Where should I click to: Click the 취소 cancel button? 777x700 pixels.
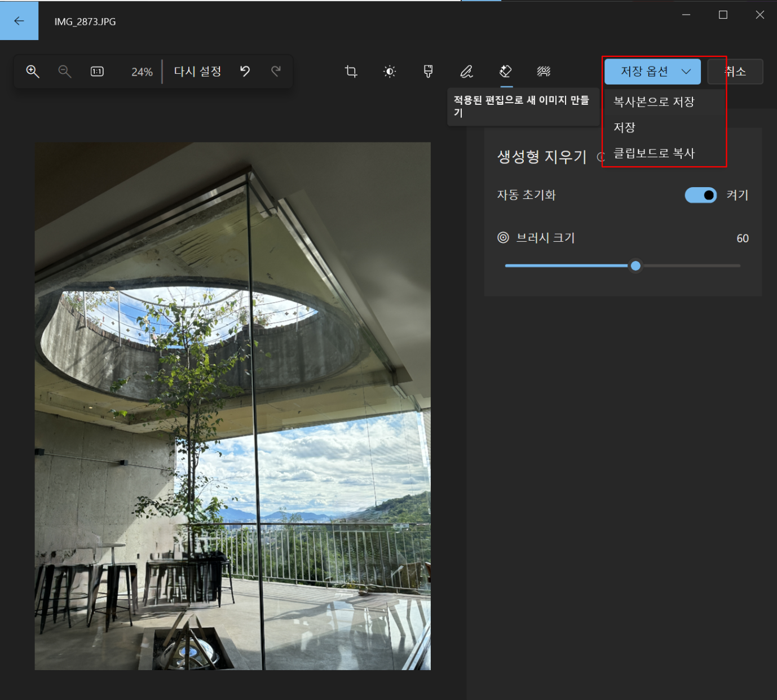pyautogui.click(x=735, y=72)
